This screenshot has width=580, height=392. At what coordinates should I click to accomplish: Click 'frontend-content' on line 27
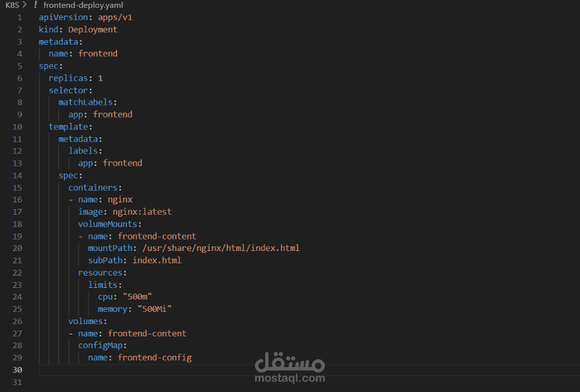click(x=147, y=334)
